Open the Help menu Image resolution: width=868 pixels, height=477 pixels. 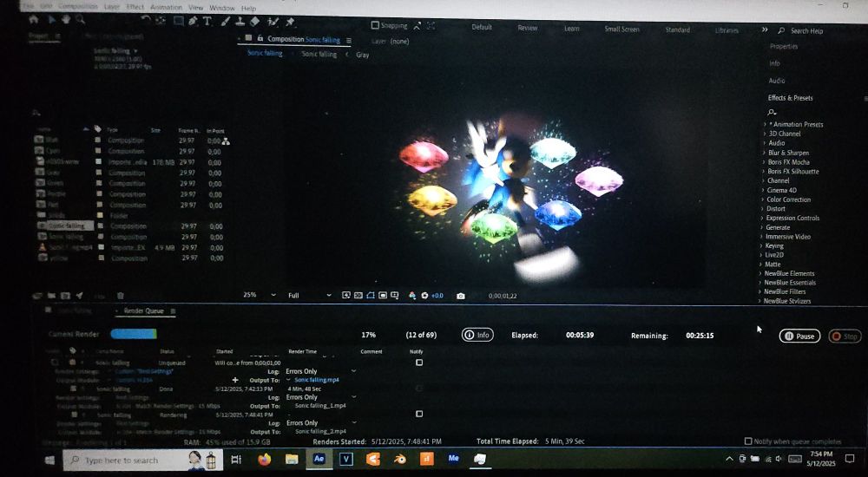248,9
